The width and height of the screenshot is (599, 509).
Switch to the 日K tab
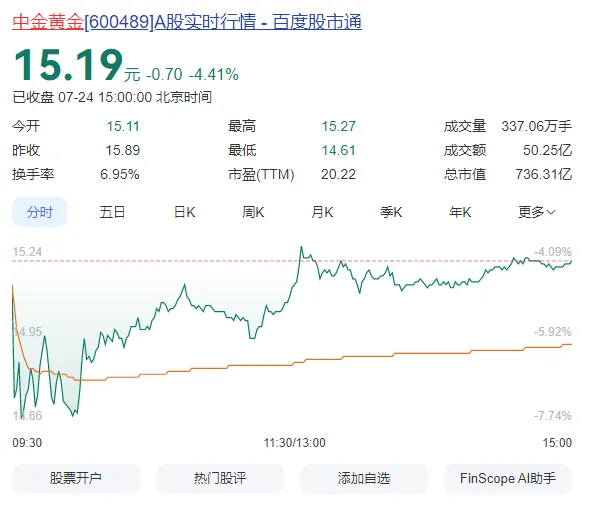click(185, 212)
